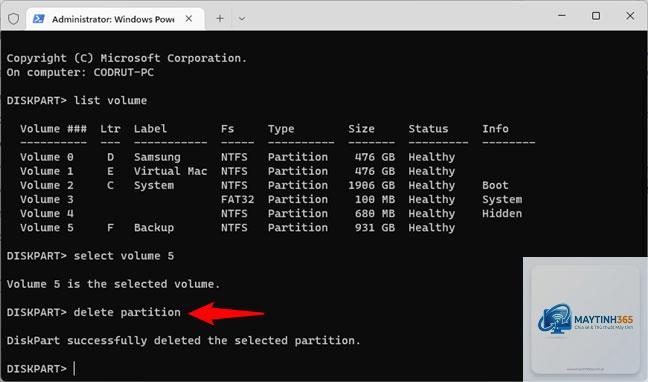Viewport: 648px width, 382px height.
Task: Open the new tab profile dropdown arrow
Action: (242, 19)
